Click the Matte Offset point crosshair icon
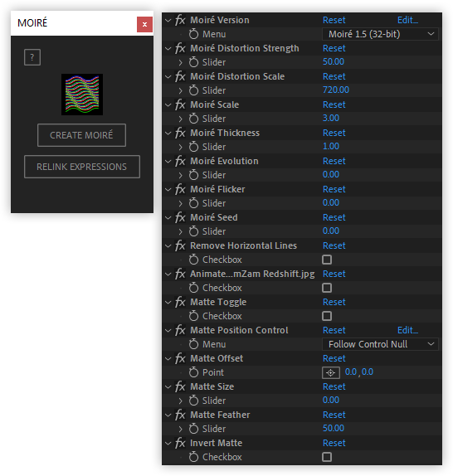453x476 pixels. click(x=331, y=372)
